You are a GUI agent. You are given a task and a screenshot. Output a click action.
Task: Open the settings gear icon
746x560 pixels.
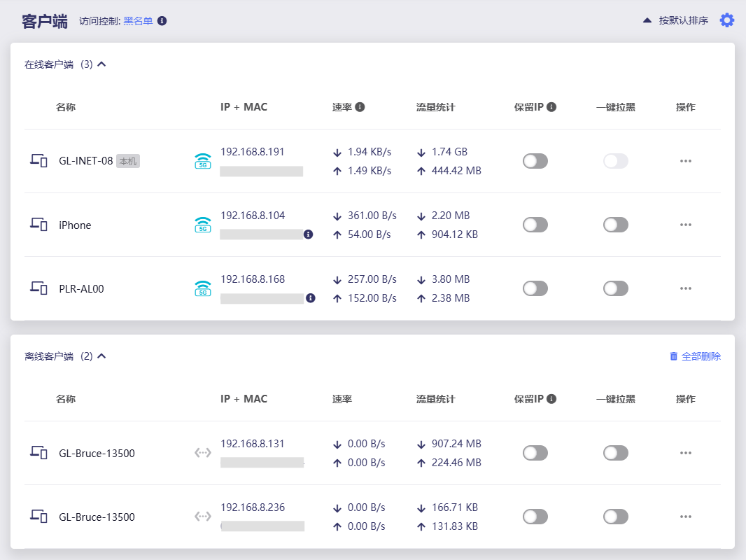(x=727, y=20)
